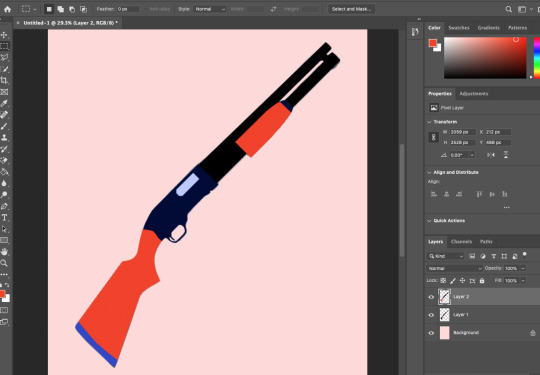
Task: Select the Clone Stamp tool
Action: point(4,137)
